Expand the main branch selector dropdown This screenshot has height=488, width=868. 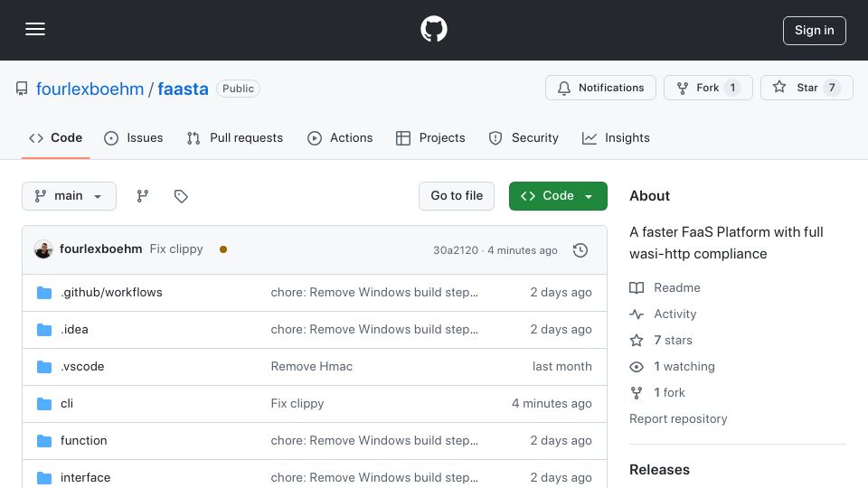(70, 196)
